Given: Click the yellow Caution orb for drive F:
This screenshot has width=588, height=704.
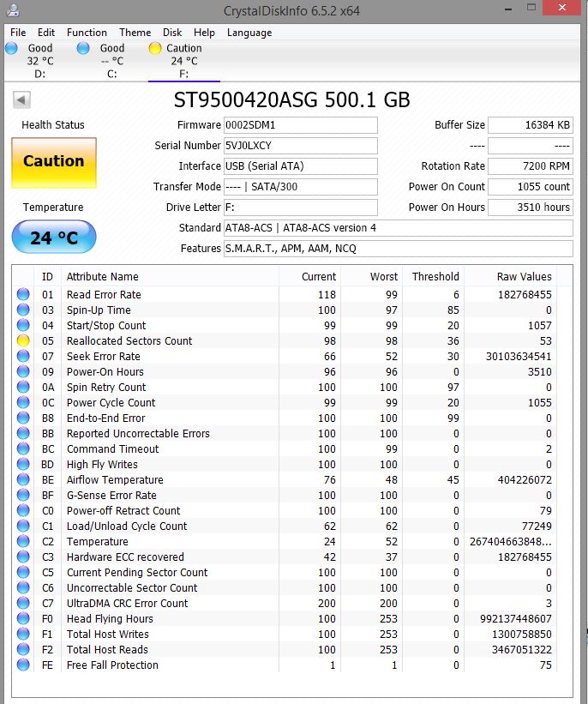Looking at the screenshot, I should (x=155, y=48).
